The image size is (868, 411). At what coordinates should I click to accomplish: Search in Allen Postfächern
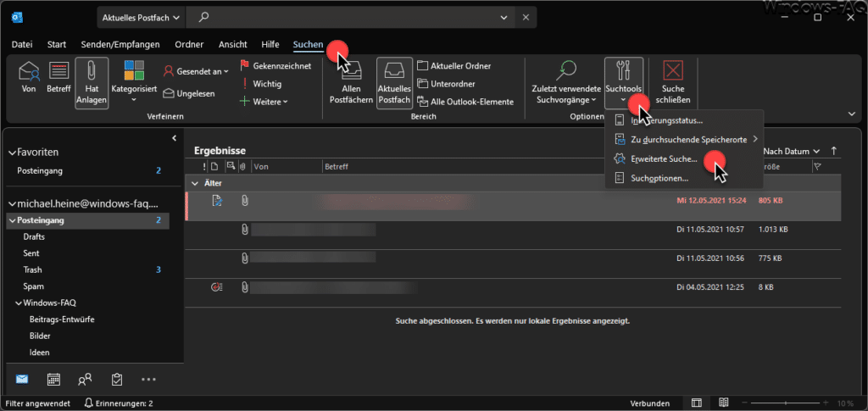(351, 83)
